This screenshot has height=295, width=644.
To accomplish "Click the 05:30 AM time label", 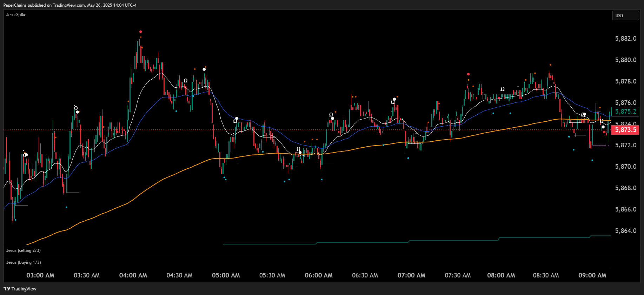I will (x=272, y=275).
